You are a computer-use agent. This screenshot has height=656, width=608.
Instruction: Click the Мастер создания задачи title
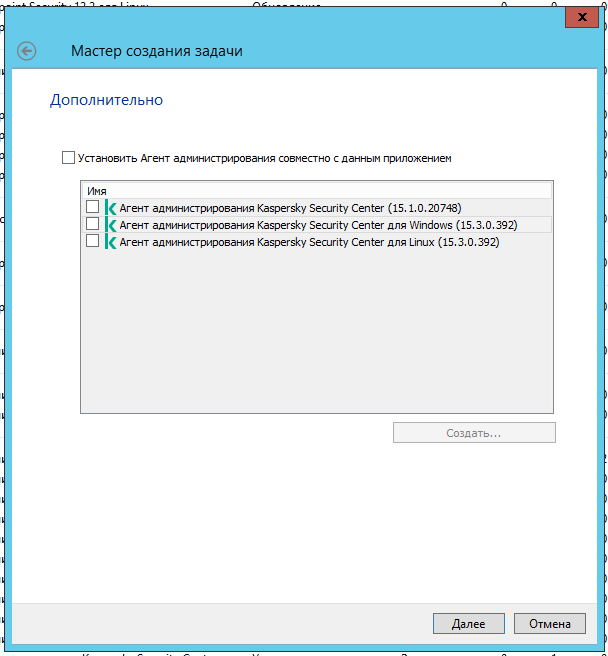pos(157,51)
